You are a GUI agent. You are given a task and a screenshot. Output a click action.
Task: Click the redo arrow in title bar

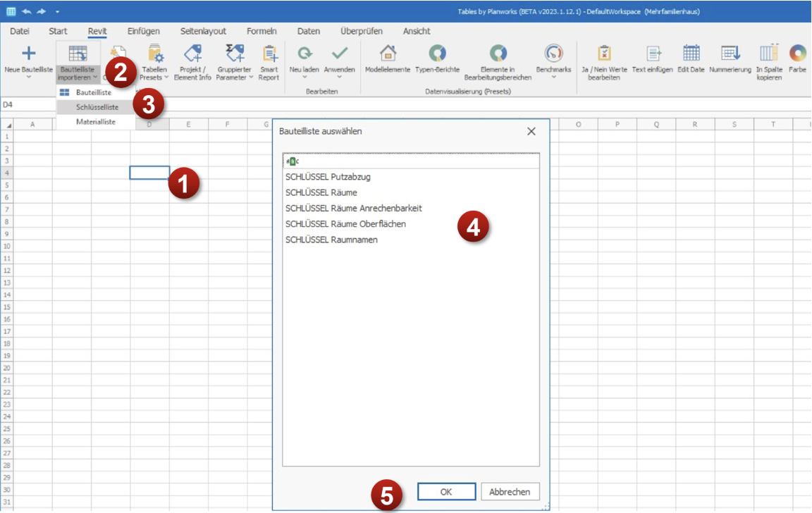point(42,11)
